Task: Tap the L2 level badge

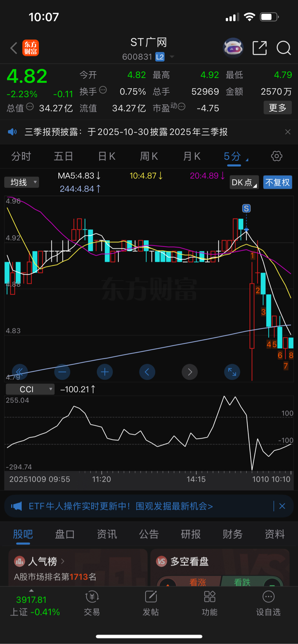Action: point(160,57)
